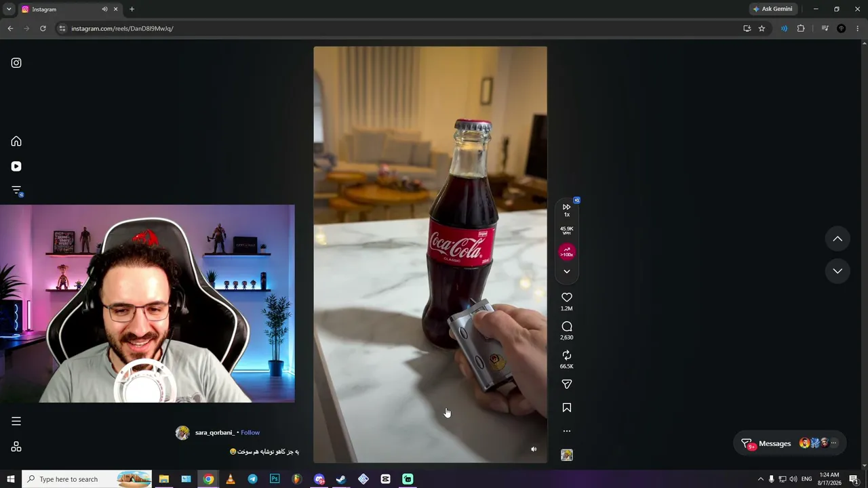Save the reel with the bookmark icon
The height and width of the screenshot is (488, 868).
[567, 407]
